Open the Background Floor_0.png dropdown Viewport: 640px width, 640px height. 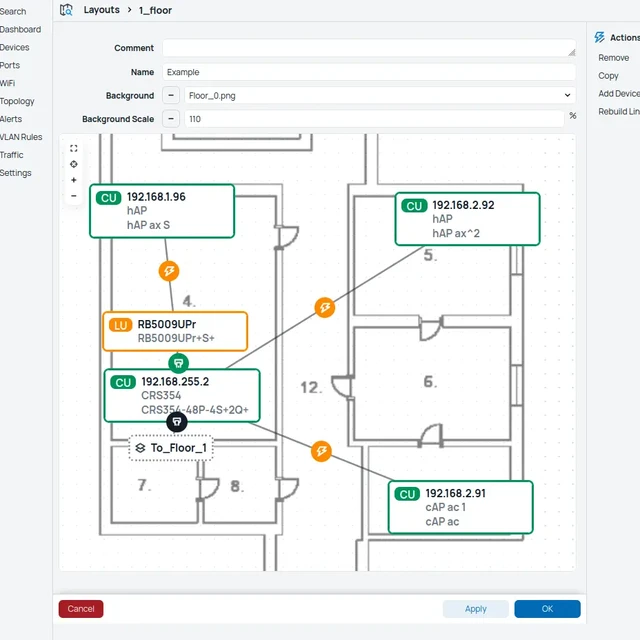point(380,96)
